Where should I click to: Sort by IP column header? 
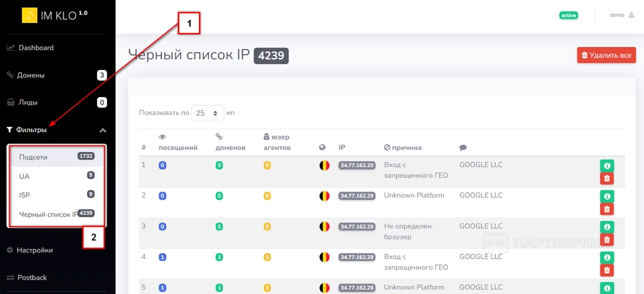click(x=342, y=147)
